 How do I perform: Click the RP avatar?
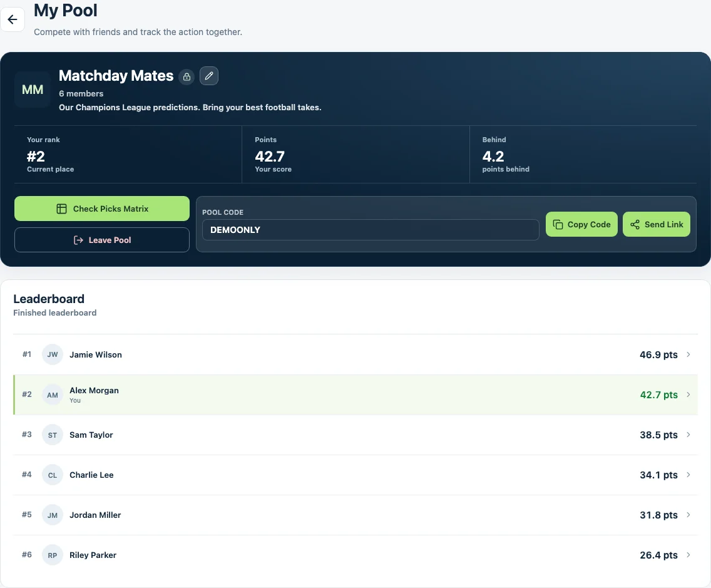pyautogui.click(x=53, y=555)
